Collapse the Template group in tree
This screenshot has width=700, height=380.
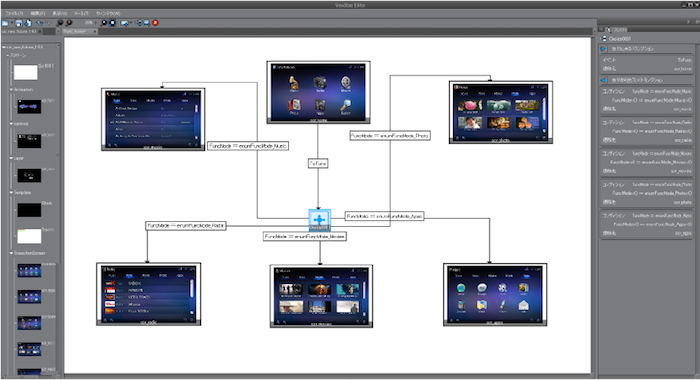pyautogui.click(x=12, y=192)
